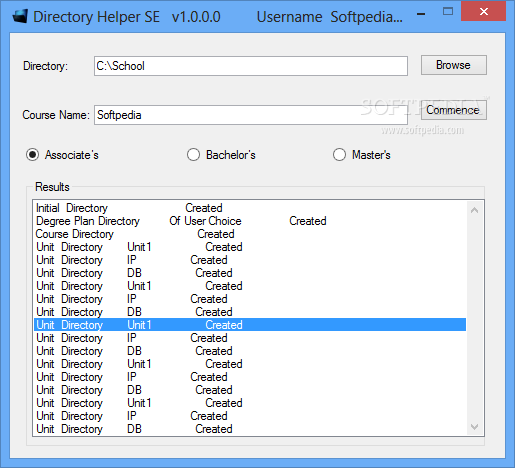Select the first Unit Directory Unit1 row
The height and width of the screenshot is (468, 515).
click(x=250, y=247)
